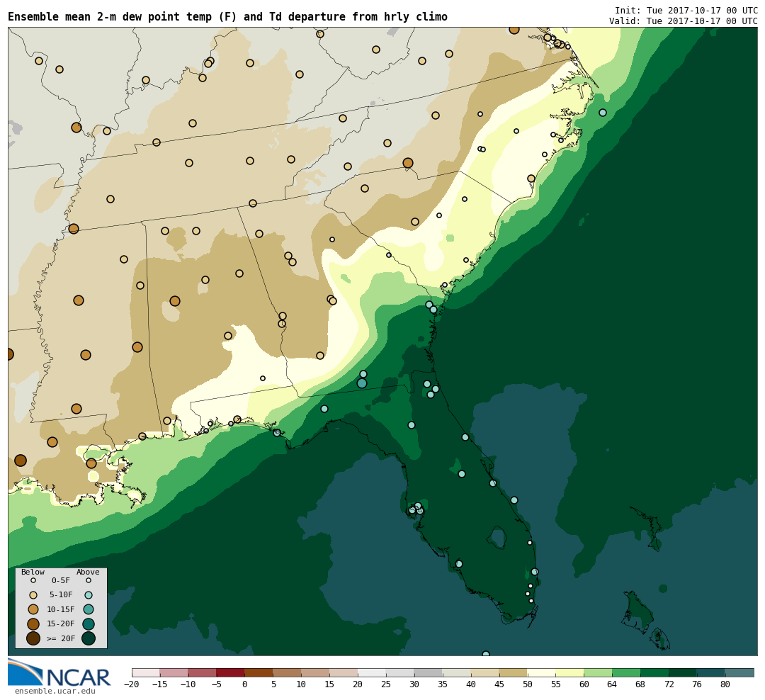Click the -5 colorbar tick label

click(x=217, y=684)
